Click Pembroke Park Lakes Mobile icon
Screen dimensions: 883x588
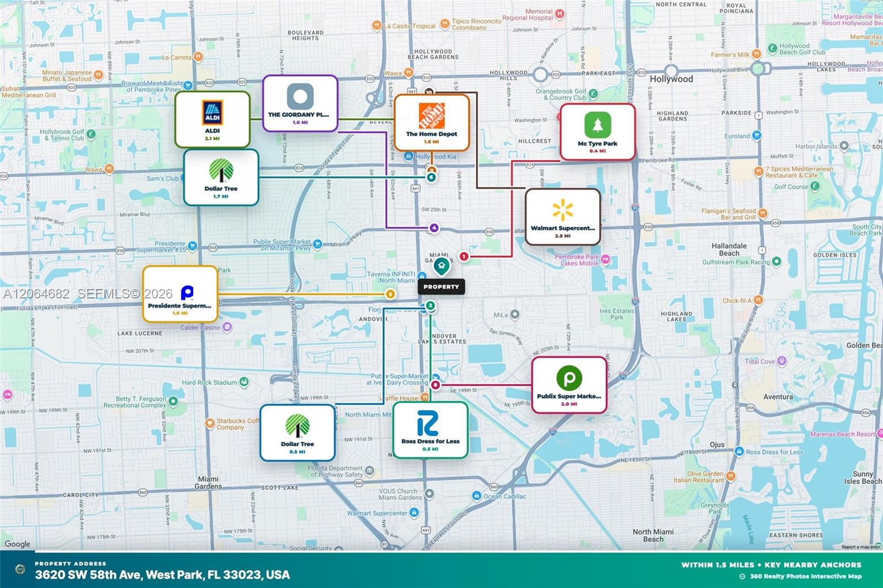coord(605,259)
